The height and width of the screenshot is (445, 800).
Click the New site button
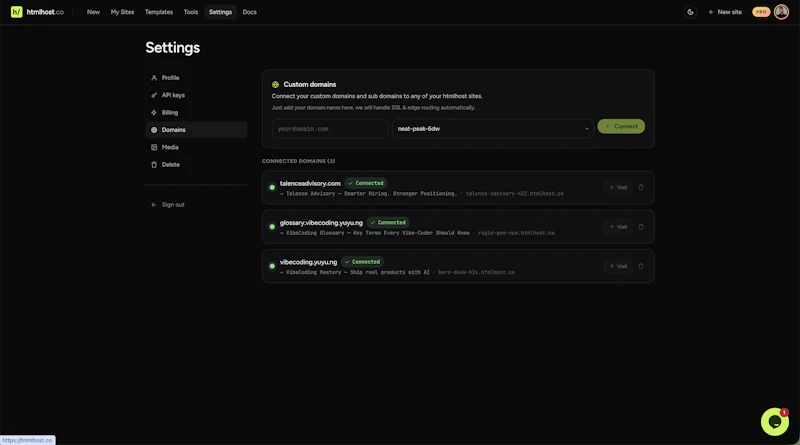click(x=724, y=12)
